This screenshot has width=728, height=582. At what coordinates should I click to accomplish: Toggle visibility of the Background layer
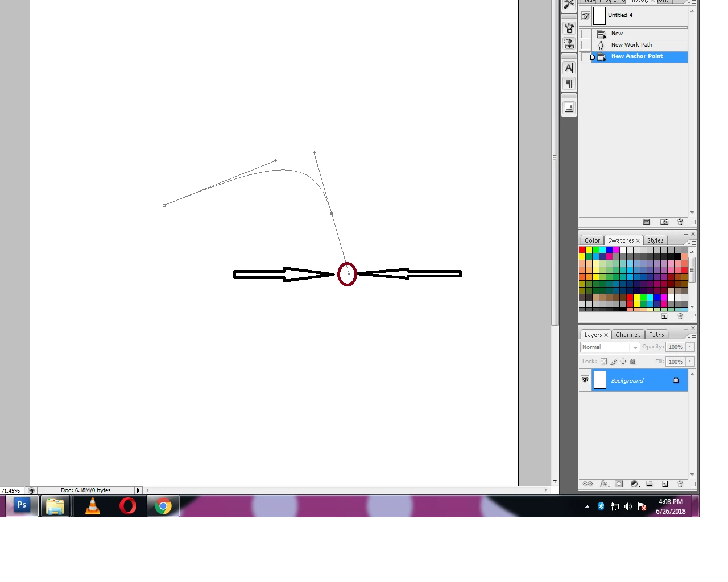(x=585, y=380)
